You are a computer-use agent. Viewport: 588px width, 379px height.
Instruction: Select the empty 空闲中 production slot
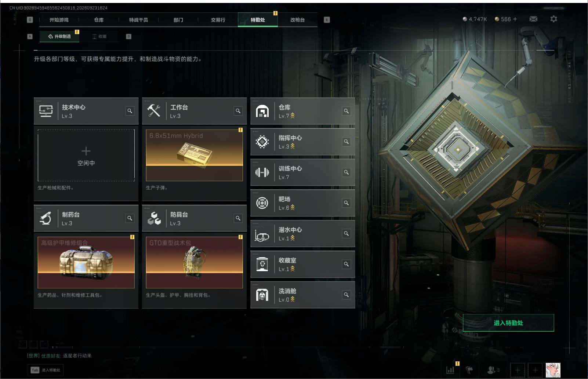[86, 155]
